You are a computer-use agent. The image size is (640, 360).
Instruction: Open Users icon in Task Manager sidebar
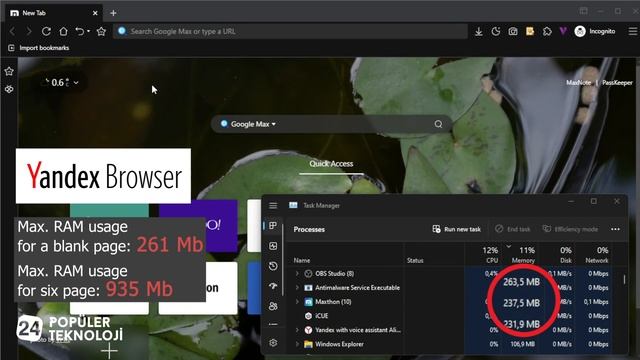tap(273, 306)
